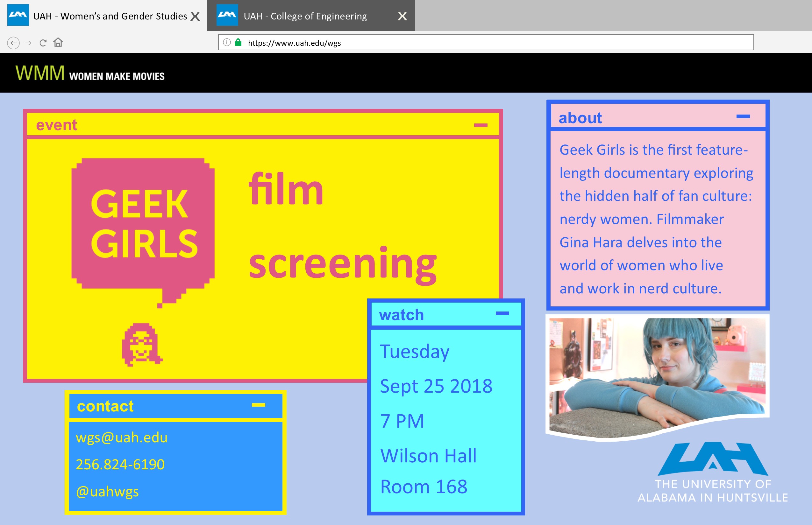Close the Women's and Gender Studies tab

click(x=195, y=16)
